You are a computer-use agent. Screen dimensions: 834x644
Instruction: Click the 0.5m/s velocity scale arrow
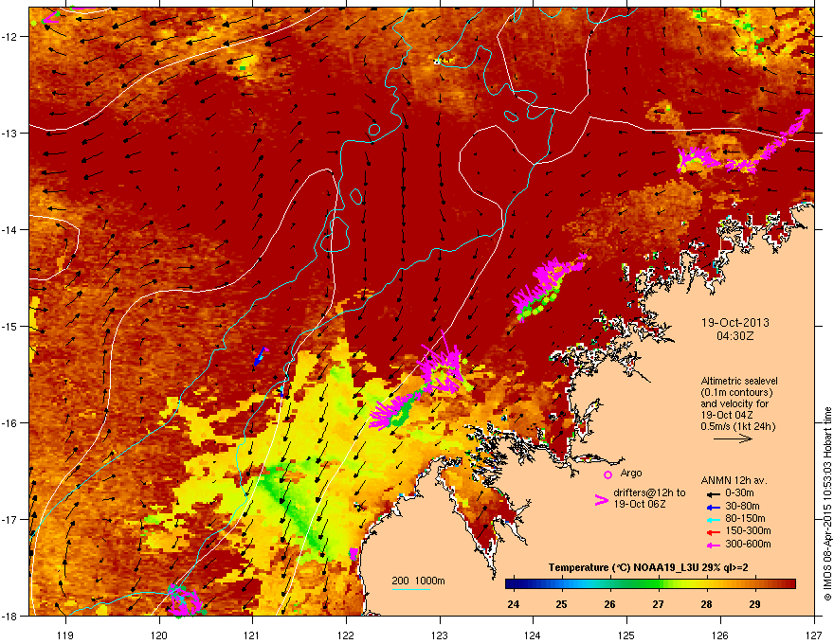pos(733,438)
